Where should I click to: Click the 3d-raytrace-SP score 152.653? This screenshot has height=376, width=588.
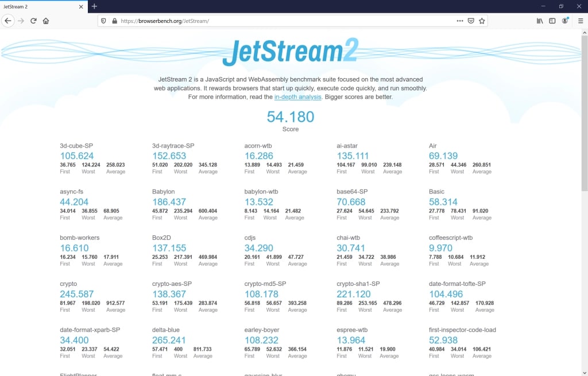(x=169, y=156)
